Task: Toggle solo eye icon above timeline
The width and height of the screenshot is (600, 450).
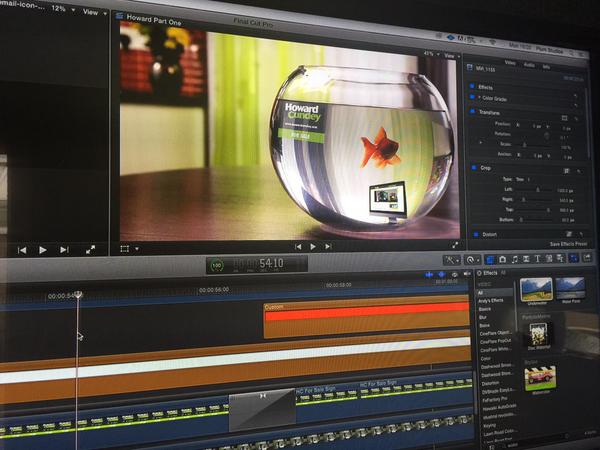Action: coord(454,274)
